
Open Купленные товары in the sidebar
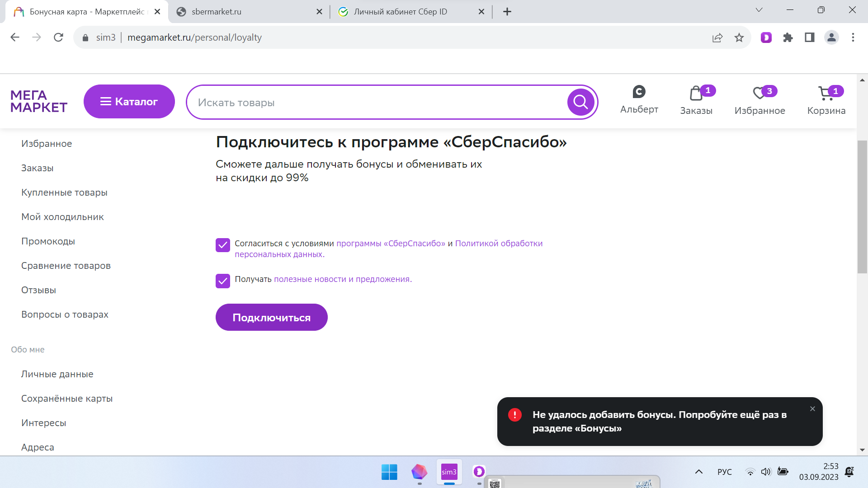pyautogui.click(x=64, y=192)
